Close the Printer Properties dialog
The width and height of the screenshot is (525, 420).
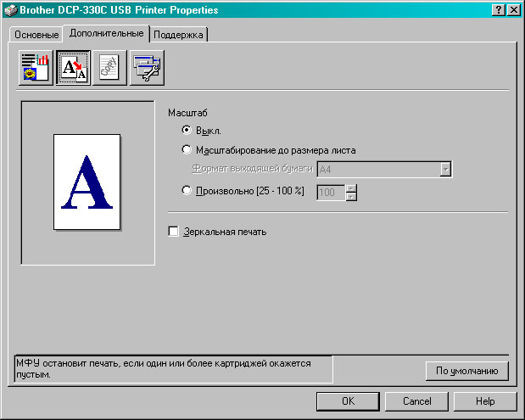point(514,10)
